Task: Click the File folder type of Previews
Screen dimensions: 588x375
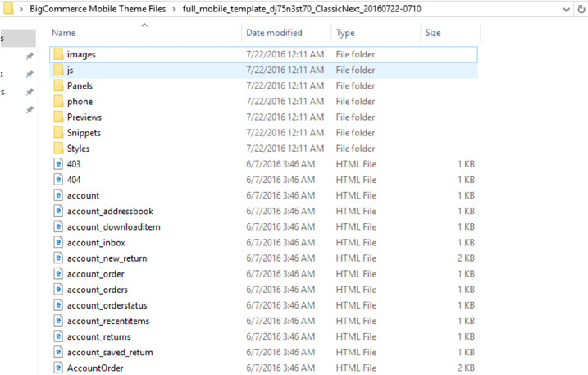Action: (355, 117)
